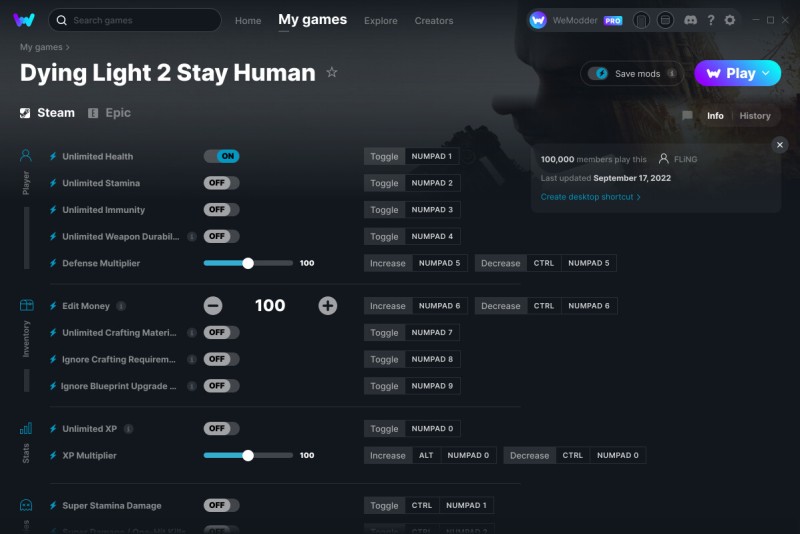Select the Stats category icon

click(x=26, y=428)
